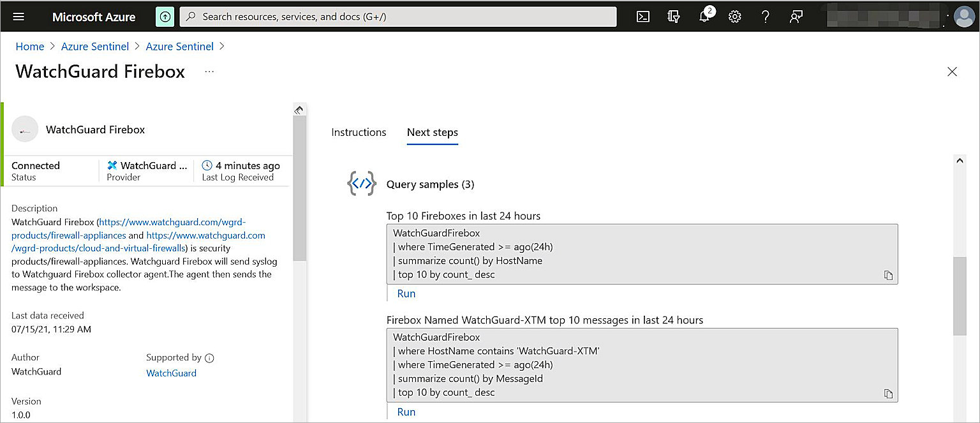Open the Directory and subscription filter icon
The width and height of the screenshot is (980, 423).
[x=673, y=17]
